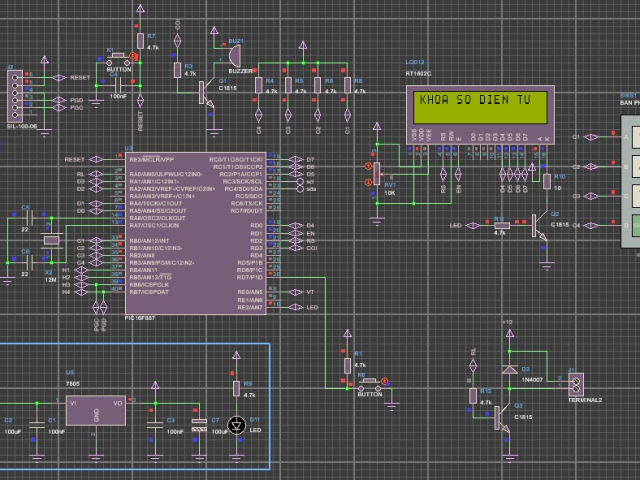This screenshot has width=640, height=480.
Task: Click the D11 LED symbol
Action: click(x=236, y=426)
